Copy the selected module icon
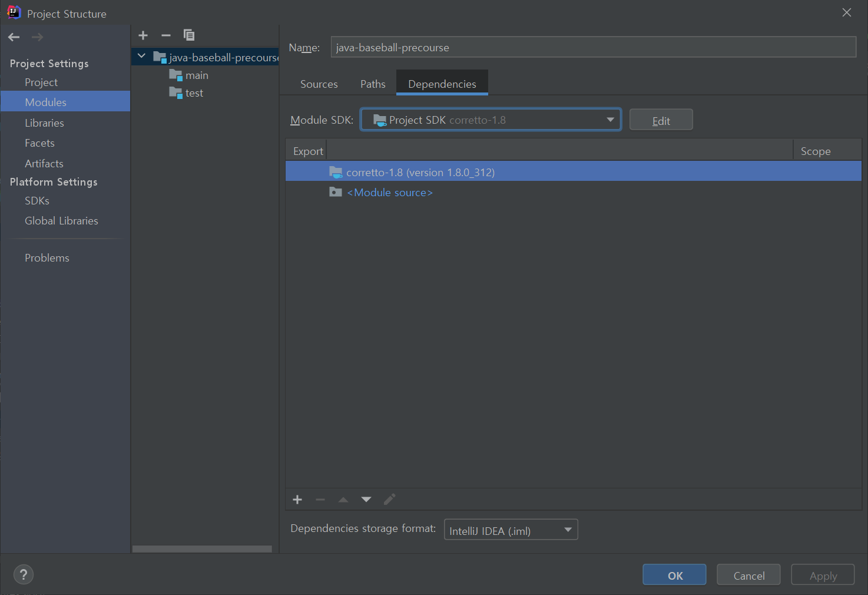868x595 pixels. click(x=189, y=35)
